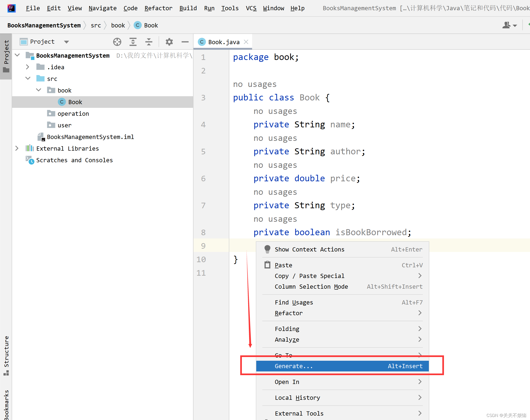The height and width of the screenshot is (420, 530).
Task: Click the Show Context Actions lightbulb entry
Action: pos(309,249)
